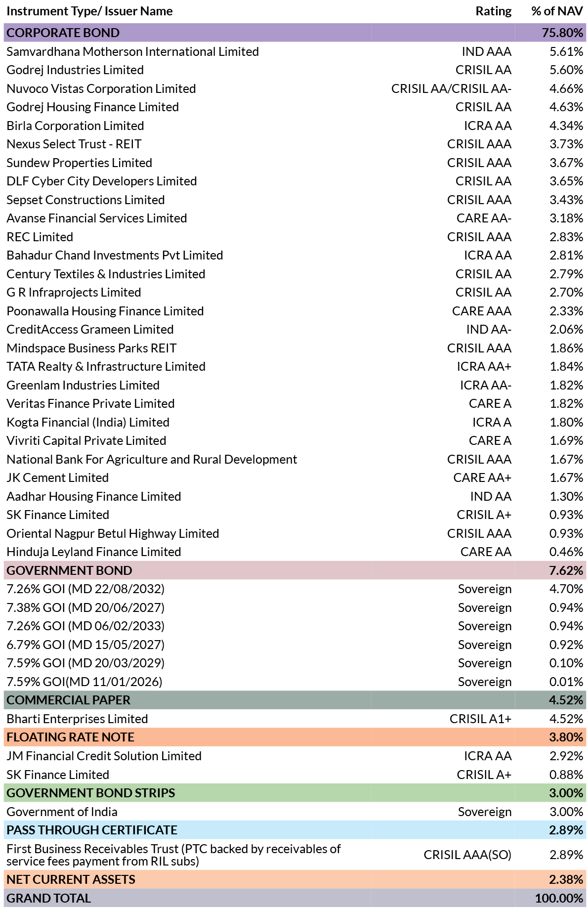
Task: Select First Business Receivables Trust entry
Action: click(x=173, y=855)
